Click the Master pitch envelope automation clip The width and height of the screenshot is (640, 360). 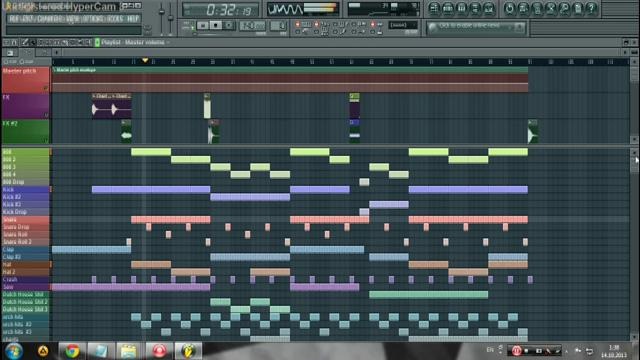pos(290,80)
